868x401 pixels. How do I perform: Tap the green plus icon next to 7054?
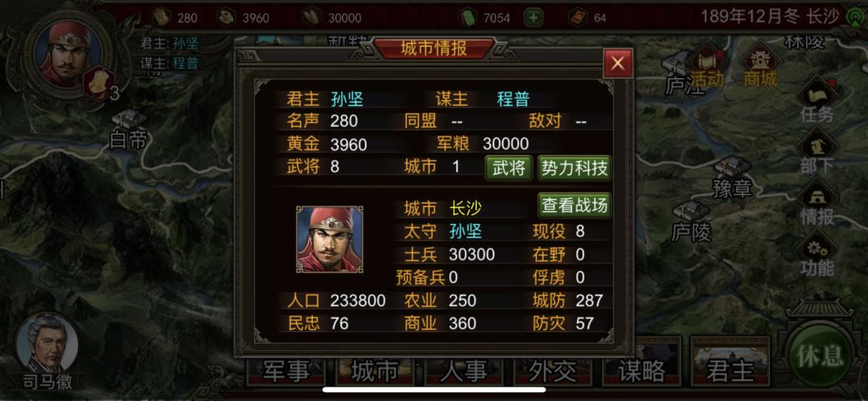533,18
